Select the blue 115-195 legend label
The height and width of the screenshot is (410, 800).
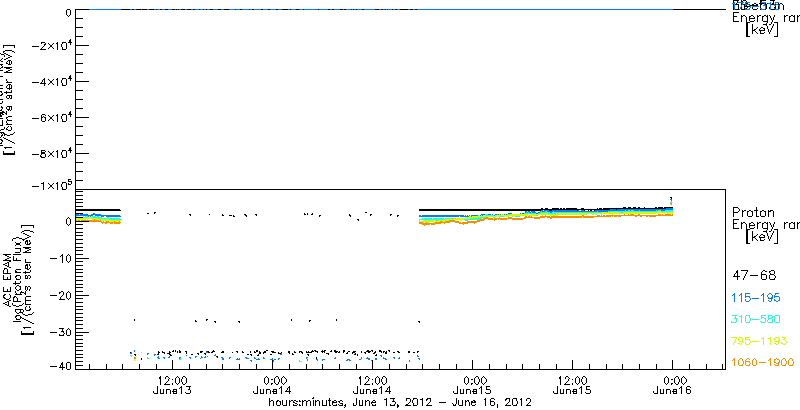(758, 298)
